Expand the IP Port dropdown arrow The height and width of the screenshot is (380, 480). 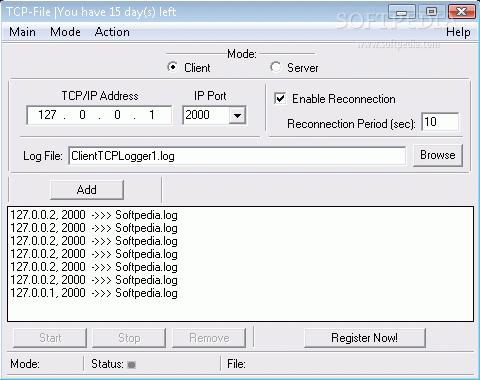pyautogui.click(x=237, y=115)
